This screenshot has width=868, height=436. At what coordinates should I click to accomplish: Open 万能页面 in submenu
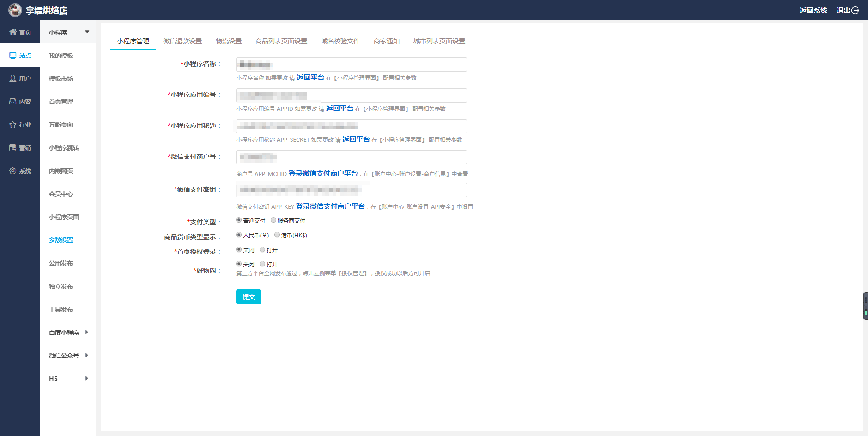[x=61, y=125]
